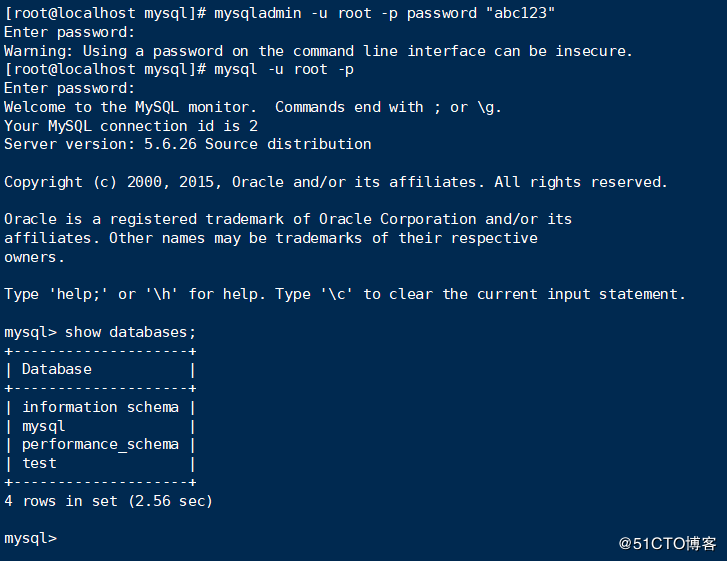Click the insecure password warning line
The height and width of the screenshot is (561, 727).
tap(318, 51)
